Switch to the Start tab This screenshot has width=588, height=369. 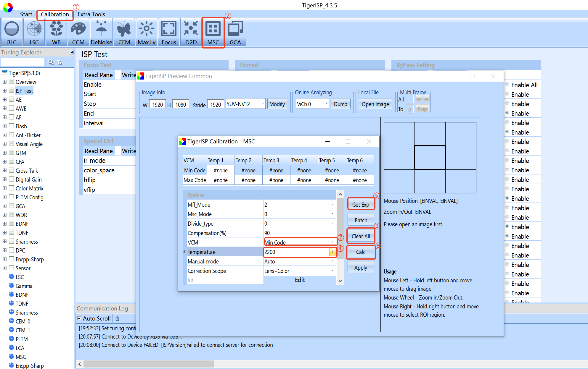26,14
